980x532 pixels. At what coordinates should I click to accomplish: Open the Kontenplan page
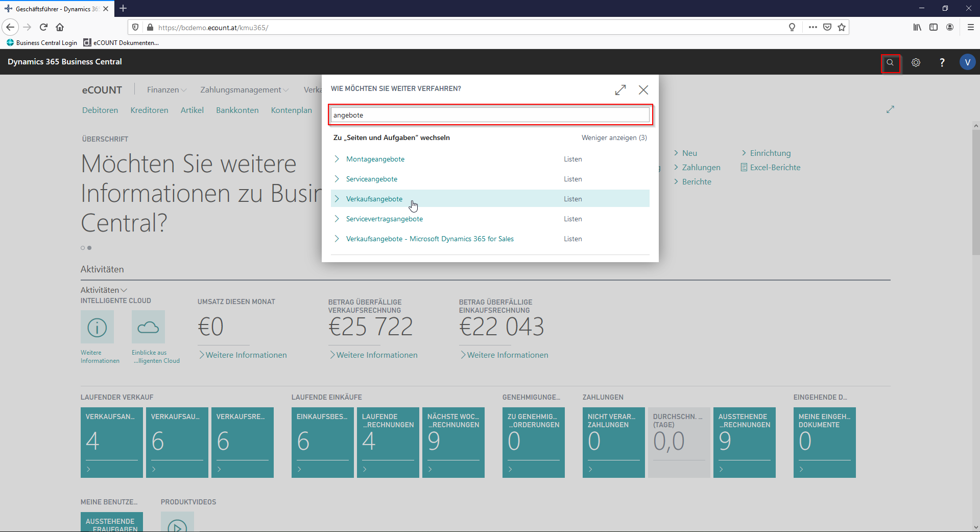coord(292,110)
